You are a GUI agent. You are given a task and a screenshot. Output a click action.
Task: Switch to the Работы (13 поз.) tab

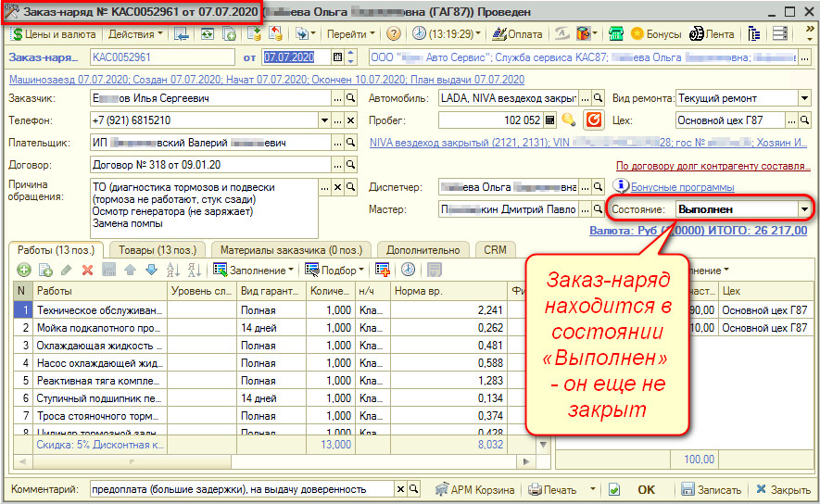pyautogui.click(x=56, y=250)
